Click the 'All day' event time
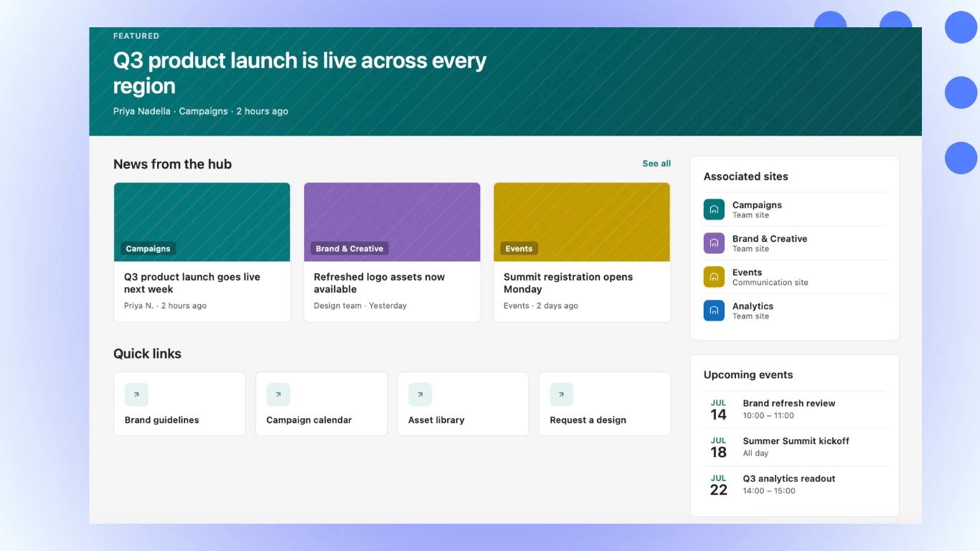This screenshot has height=551, width=980. click(755, 453)
